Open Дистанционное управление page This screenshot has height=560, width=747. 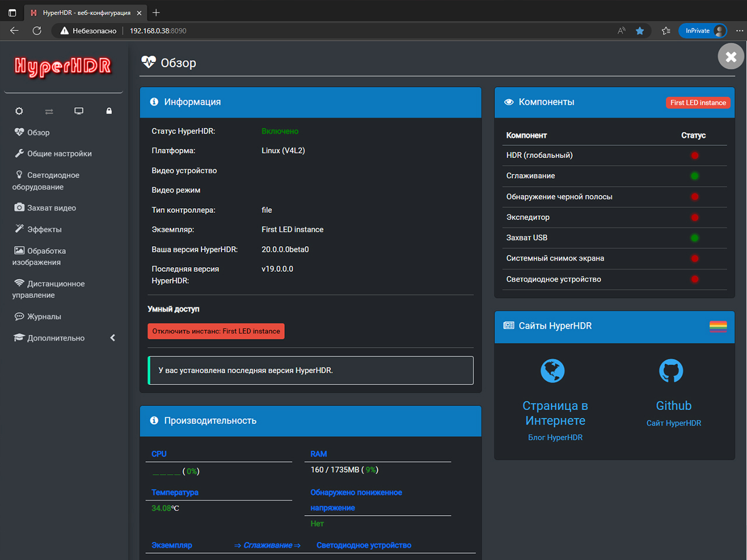[49, 289]
